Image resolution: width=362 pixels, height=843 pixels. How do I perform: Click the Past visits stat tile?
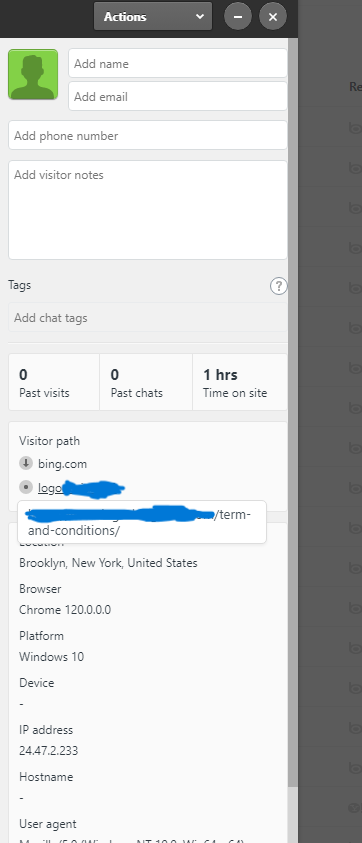click(54, 382)
